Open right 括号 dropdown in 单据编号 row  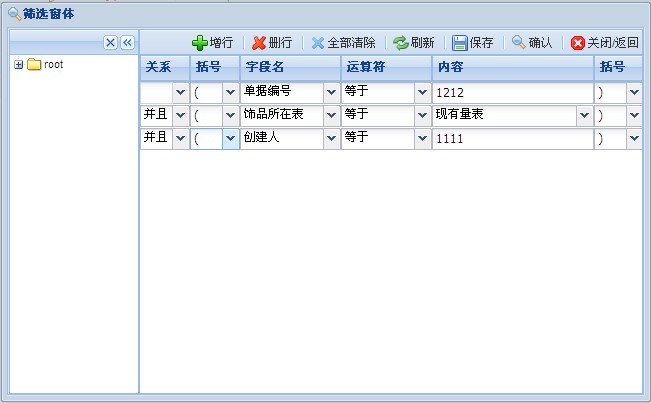(634, 93)
